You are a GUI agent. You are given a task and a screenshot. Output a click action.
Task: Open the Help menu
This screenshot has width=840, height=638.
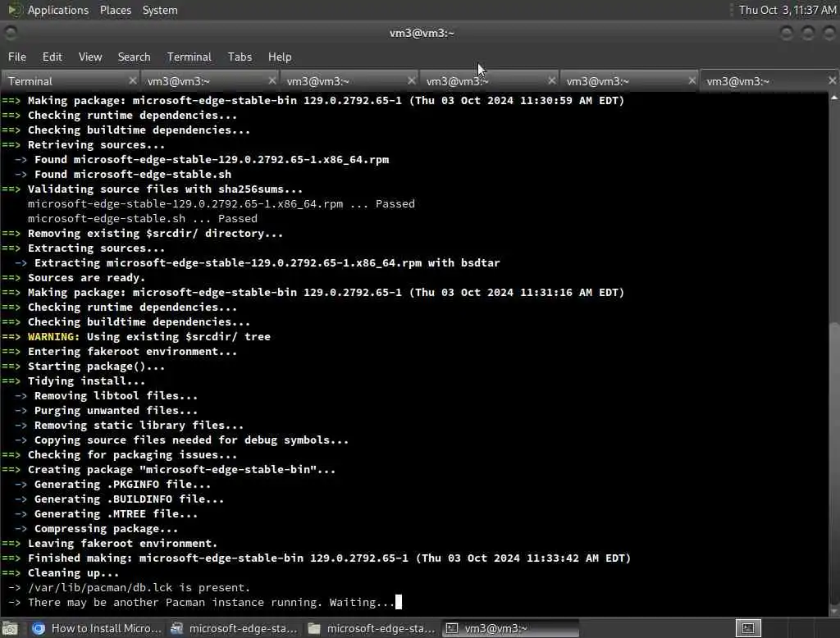(x=280, y=57)
